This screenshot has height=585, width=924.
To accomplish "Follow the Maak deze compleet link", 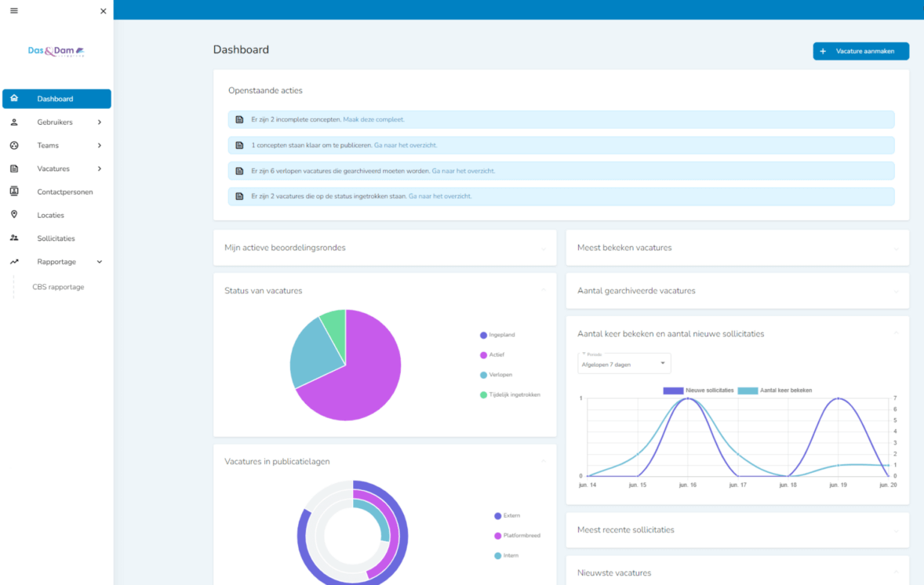I will 373,119.
